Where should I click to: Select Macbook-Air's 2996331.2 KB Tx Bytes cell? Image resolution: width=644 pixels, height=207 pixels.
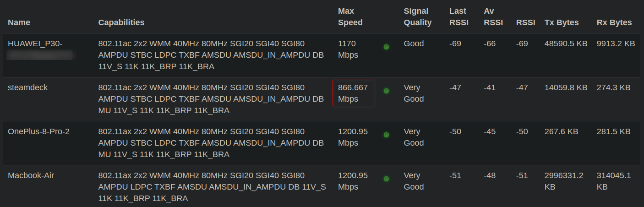pos(563,181)
